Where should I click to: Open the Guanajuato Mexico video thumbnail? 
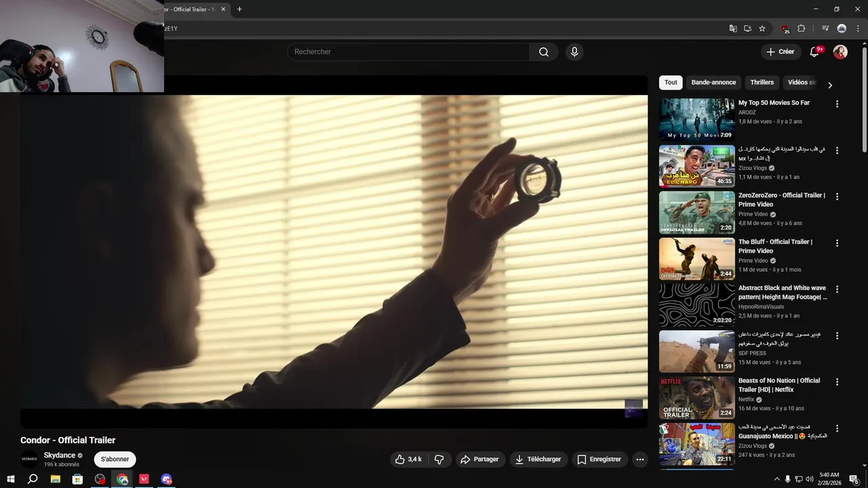[x=697, y=444]
